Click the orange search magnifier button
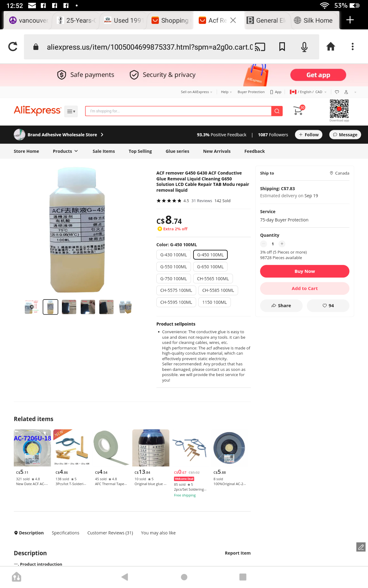The image size is (368, 588). 277,111
